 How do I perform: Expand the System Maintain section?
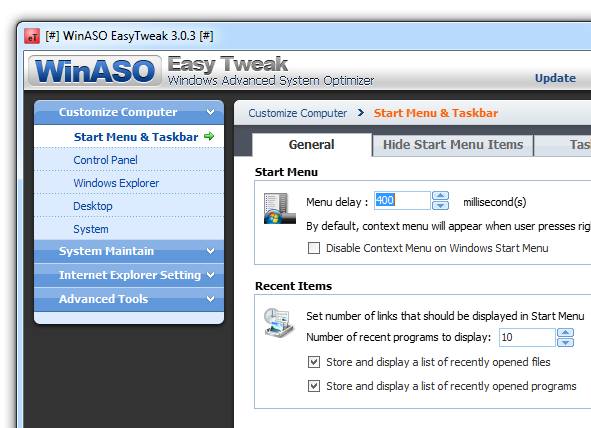coord(129,251)
